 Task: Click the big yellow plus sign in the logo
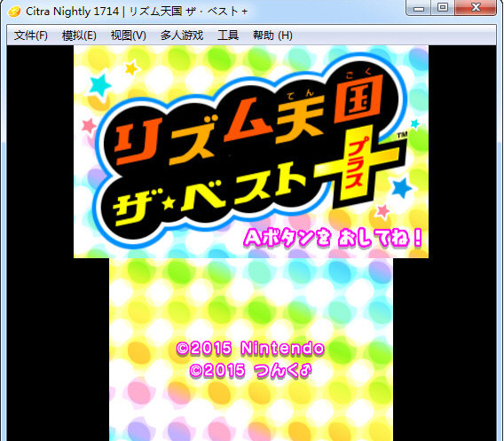pos(358,163)
